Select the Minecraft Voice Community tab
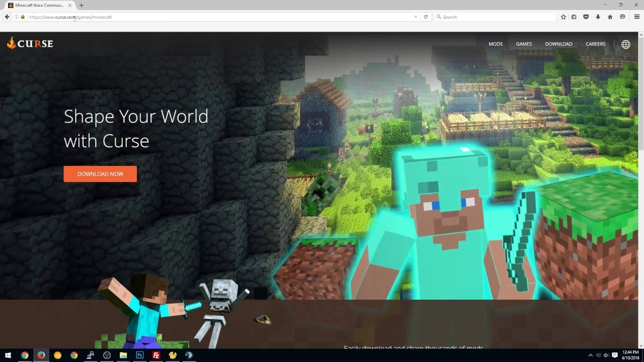Viewport: 644px width, 362px height. [39, 5]
